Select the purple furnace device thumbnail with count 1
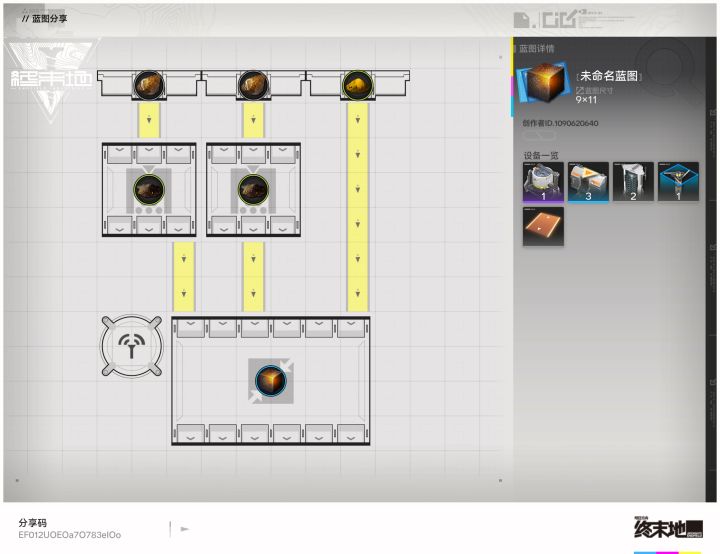The height and width of the screenshot is (554, 720). click(543, 182)
